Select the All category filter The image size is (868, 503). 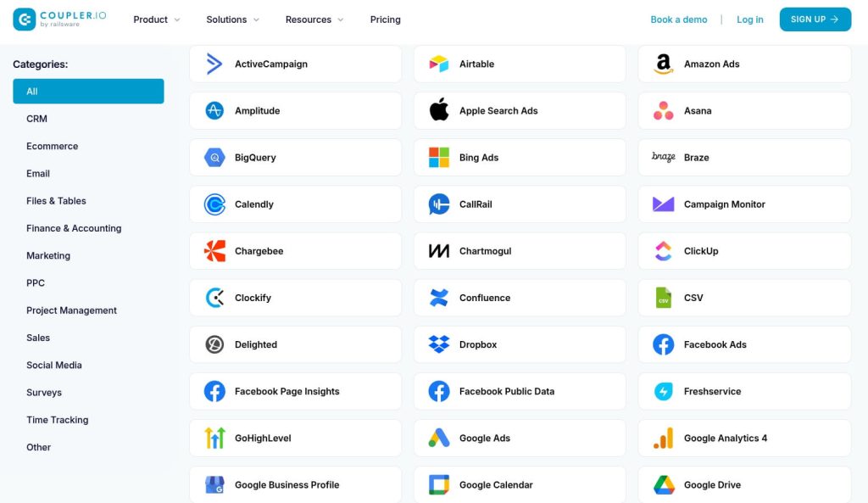coord(88,92)
